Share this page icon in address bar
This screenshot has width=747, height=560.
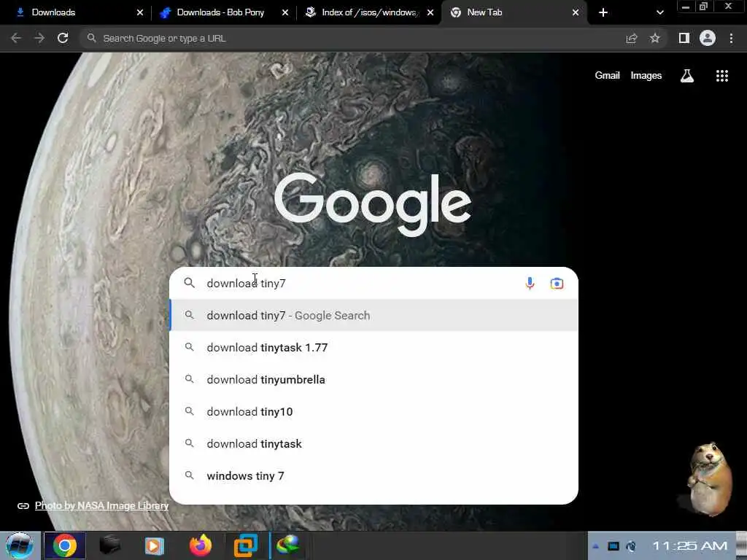(x=632, y=39)
